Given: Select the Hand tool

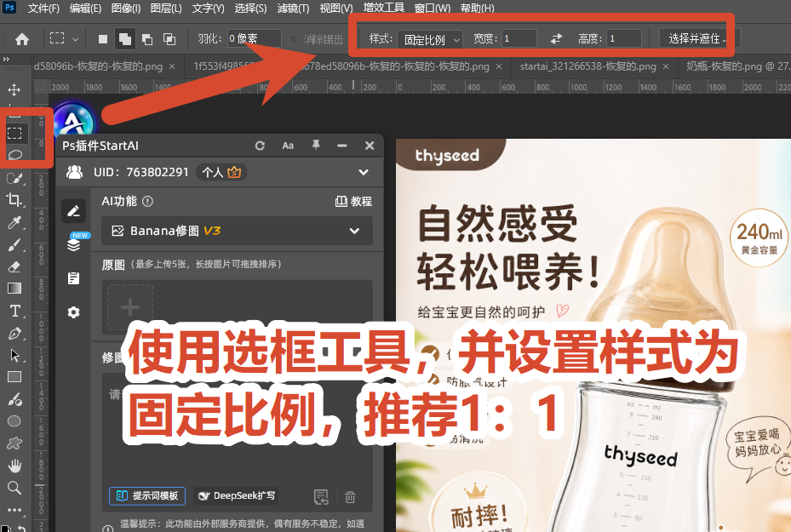Looking at the screenshot, I should point(14,466).
